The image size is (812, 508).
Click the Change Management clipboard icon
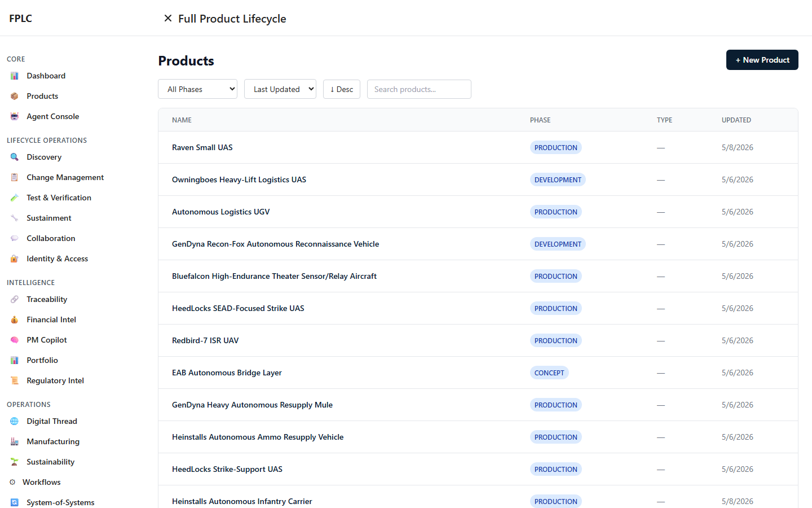point(15,177)
